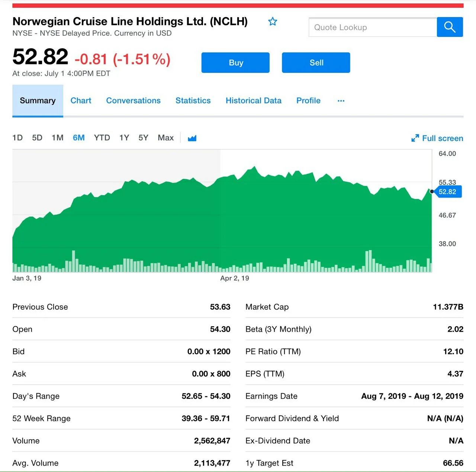This screenshot has height=472, width=476.
Task: Click the Ask value 0.00 x 800
Action: (x=211, y=374)
